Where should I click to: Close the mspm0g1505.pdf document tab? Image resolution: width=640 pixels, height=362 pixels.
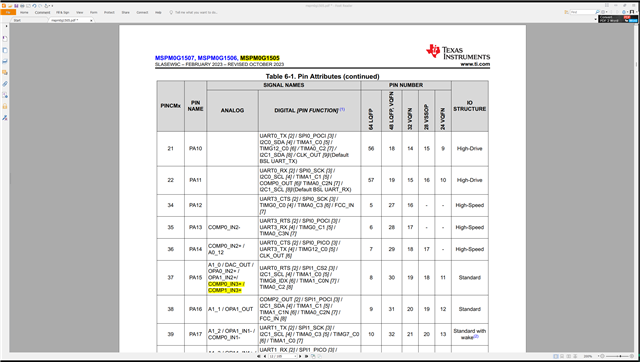[91, 20]
